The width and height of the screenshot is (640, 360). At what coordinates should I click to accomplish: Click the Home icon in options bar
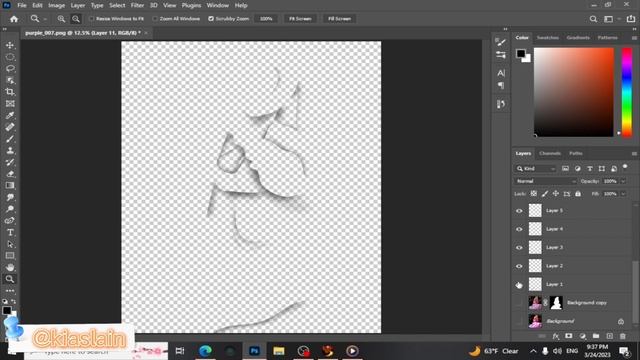[14, 19]
